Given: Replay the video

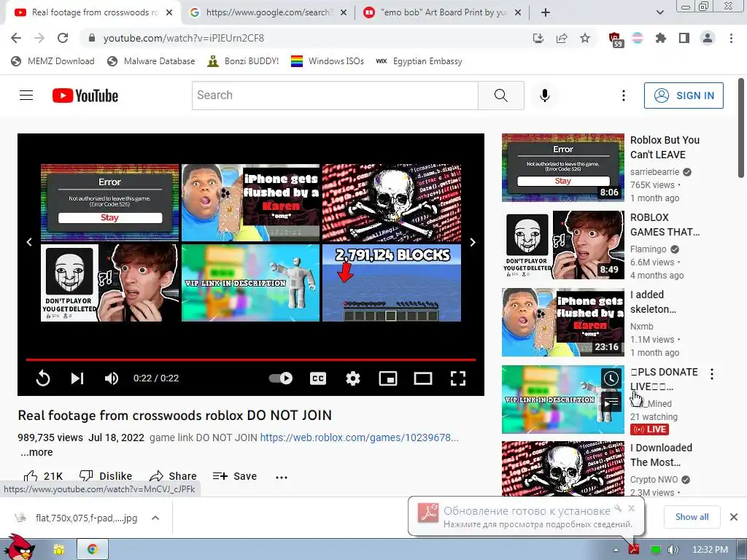Looking at the screenshot, I should (x=43, y=378).
